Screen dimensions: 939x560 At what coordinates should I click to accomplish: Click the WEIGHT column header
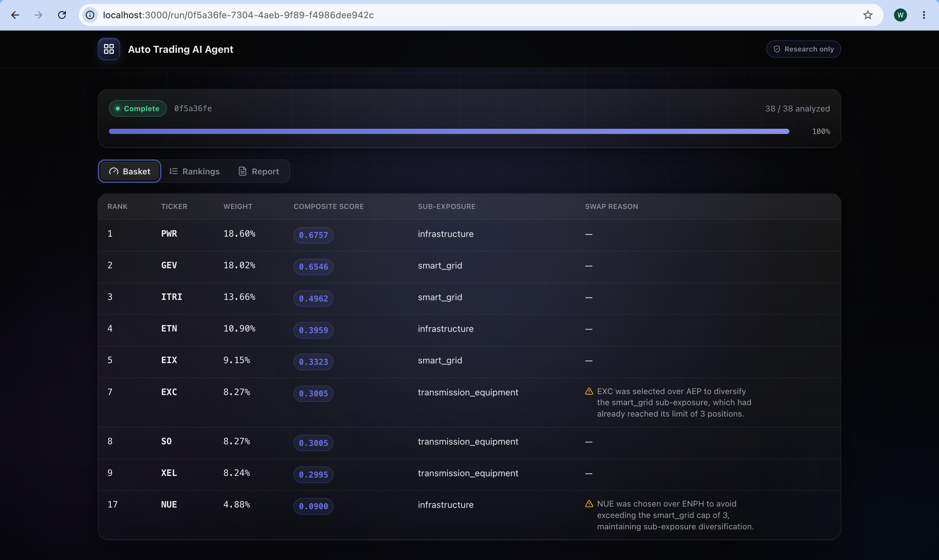click(238, 206)
